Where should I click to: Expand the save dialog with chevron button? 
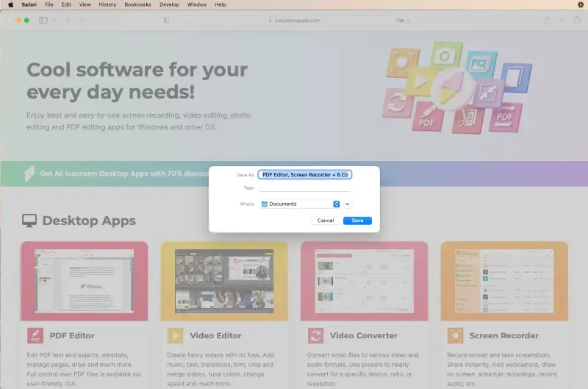(x=347, y=204)
